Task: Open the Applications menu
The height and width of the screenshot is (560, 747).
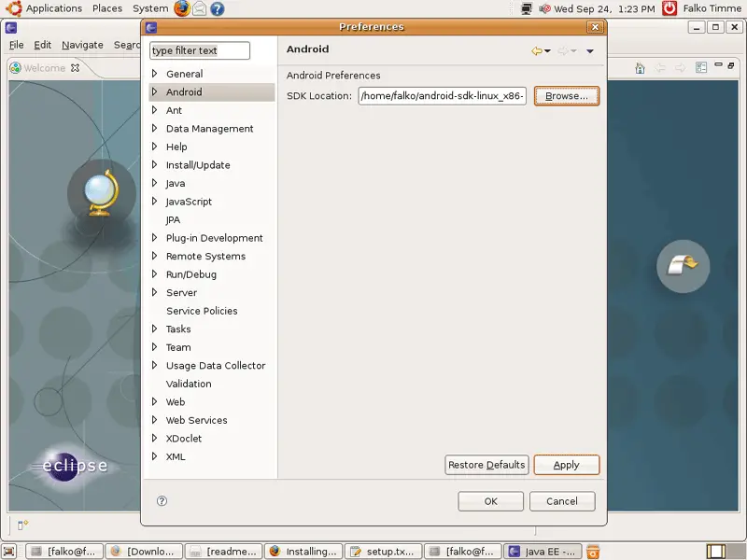Action: 54,8
